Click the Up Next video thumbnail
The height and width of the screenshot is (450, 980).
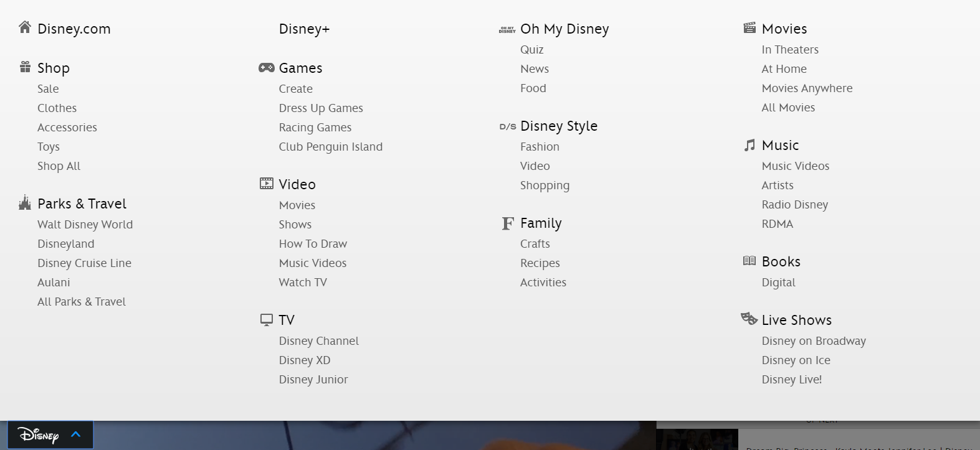pos(697,439)
